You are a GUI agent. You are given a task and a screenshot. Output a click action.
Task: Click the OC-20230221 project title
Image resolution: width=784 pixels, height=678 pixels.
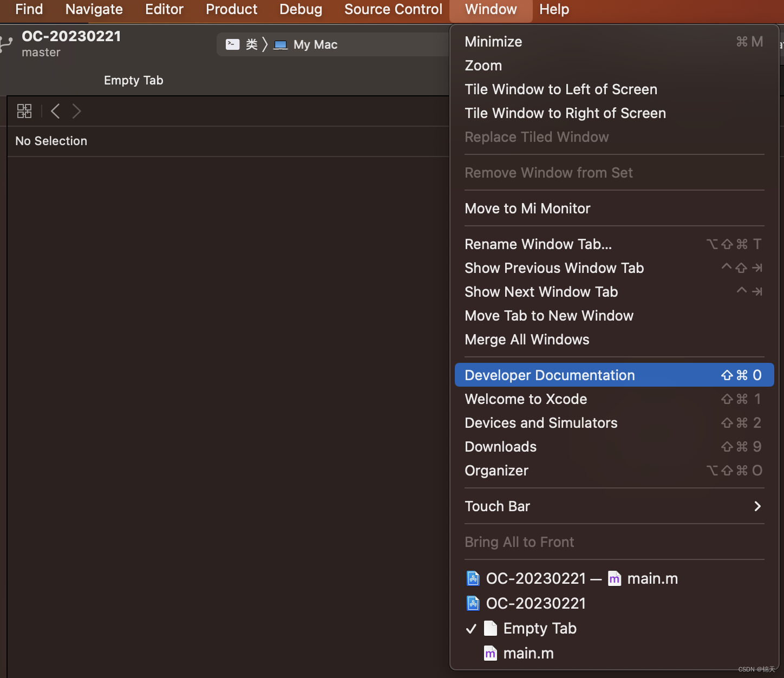coord(71,36)
